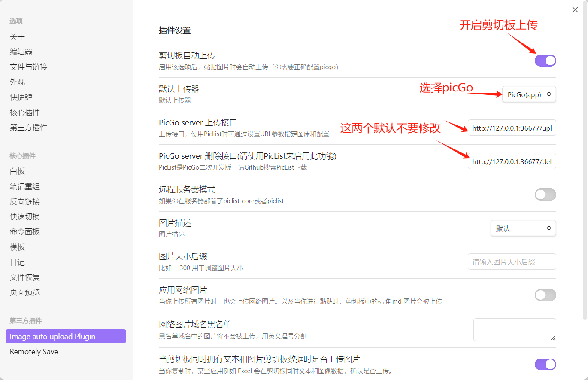Click the PicGo server 上传接口 URL field
Screen dimensions: 588x380
tap(512, 128)
